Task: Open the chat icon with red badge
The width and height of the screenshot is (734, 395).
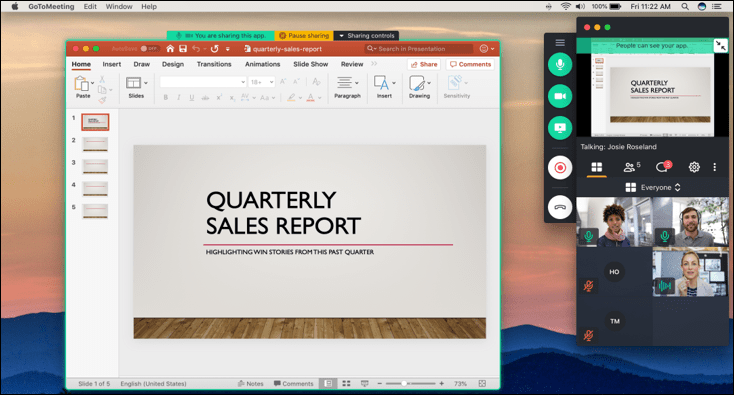Action: [663, 166]
